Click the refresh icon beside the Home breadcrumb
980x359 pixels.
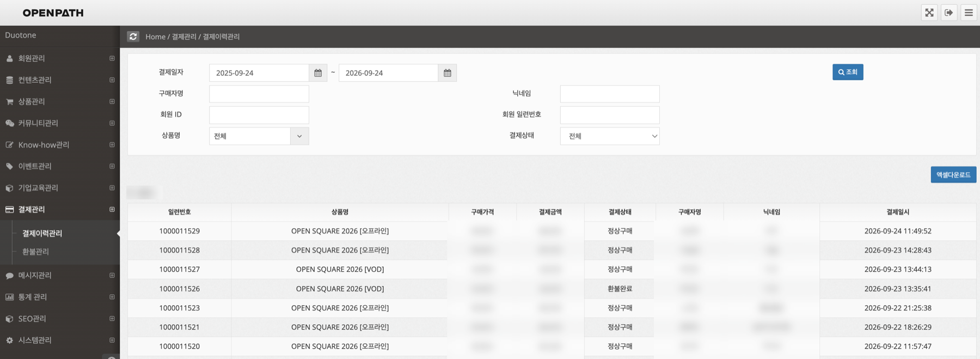(133, 36)
